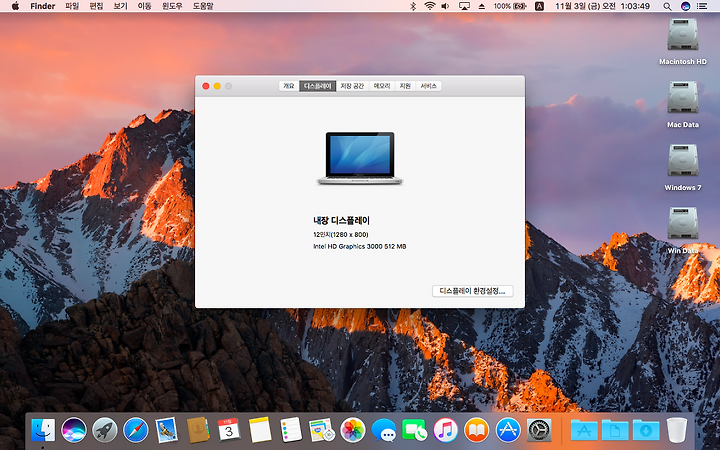
Task: Click the Bluetooth status icon
Action: coord(412,6)
